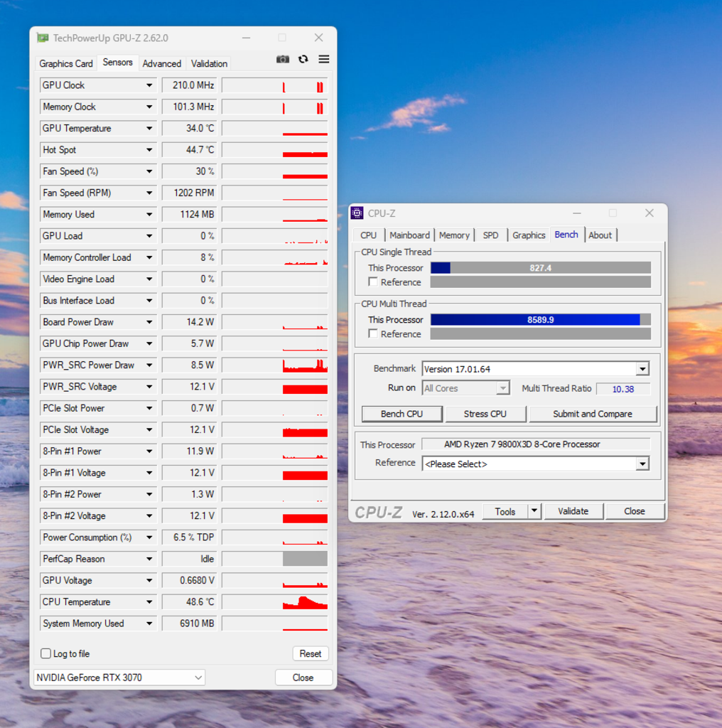The width and height of the screenshot is (722, 728).
Task: Open the Fan Speed (RPM) dropdown
Action: (149, 193)
